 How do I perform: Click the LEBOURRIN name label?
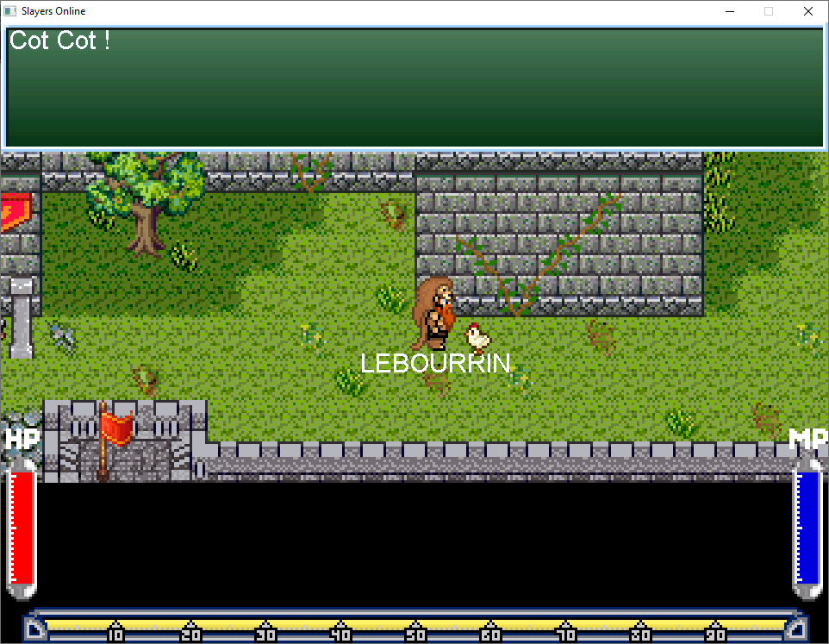[435, 364]
